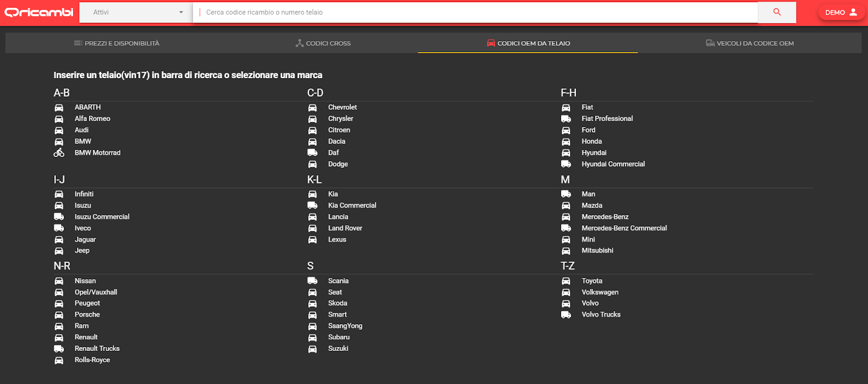Open the Jaguar brand

coord(85,240)
